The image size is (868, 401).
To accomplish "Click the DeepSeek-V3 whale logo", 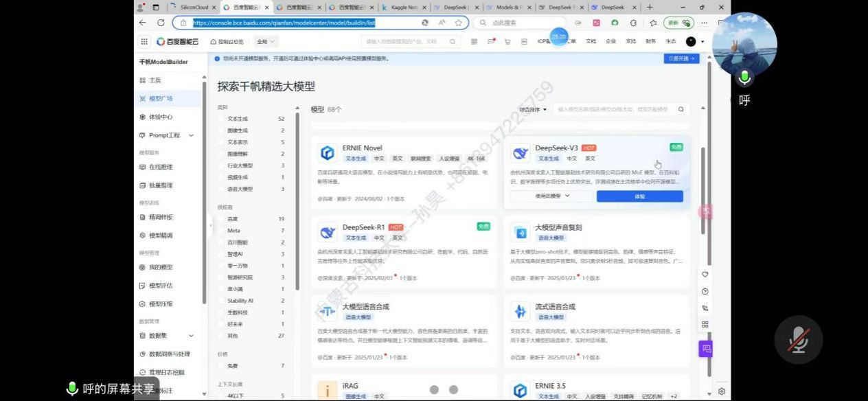I will pyautogui.click(x=521, y=152).
